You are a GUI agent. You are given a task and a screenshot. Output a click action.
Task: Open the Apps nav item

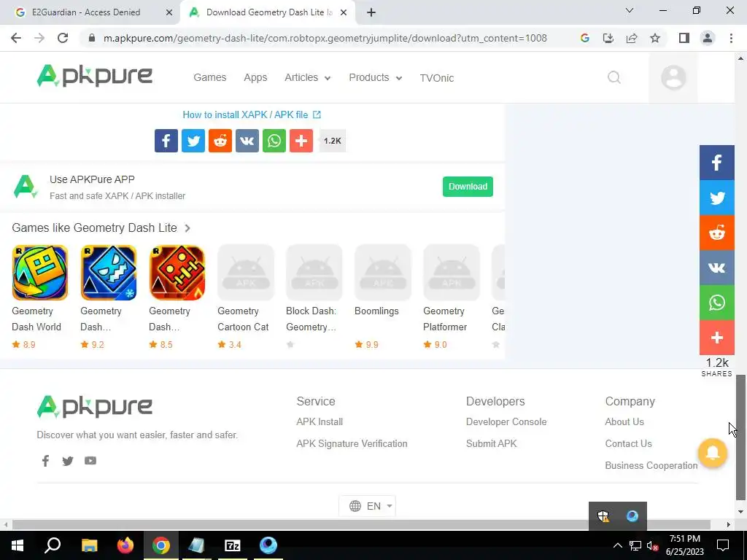coord(255,77)
